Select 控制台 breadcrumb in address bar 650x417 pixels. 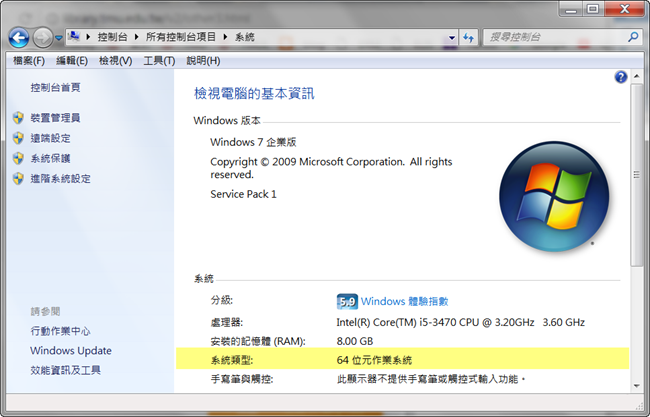click(112, 37)
